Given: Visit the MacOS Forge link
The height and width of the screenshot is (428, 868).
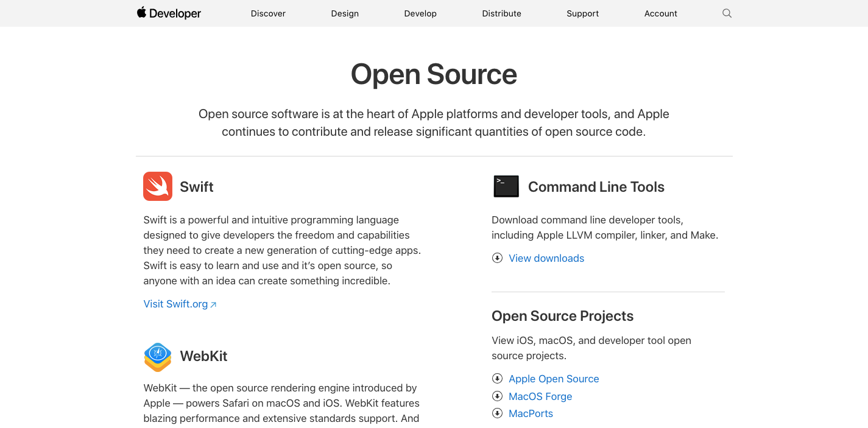Looking at the screenshot, I should 540,396.
